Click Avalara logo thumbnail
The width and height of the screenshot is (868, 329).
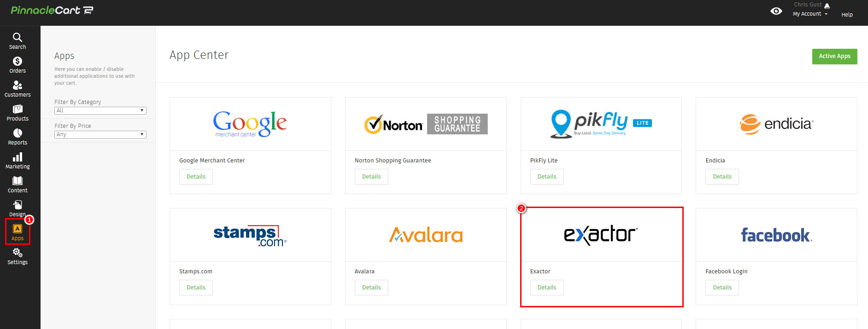point(426,235)
